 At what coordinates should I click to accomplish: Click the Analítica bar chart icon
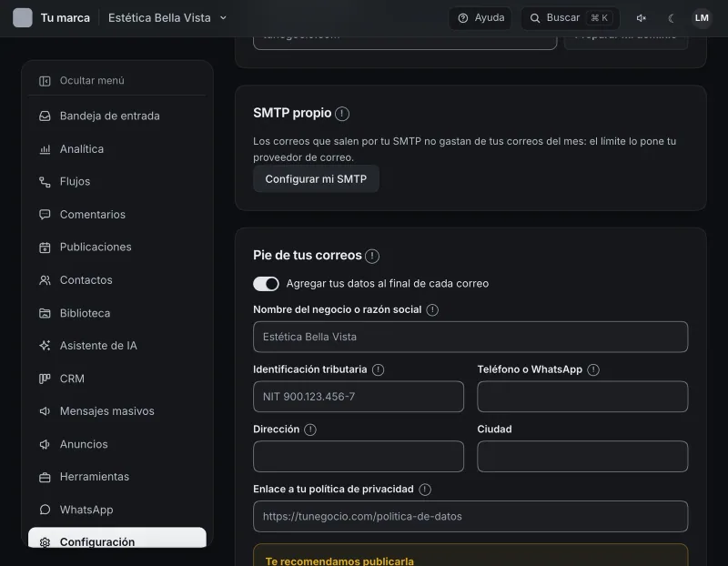(x=45, y=149)
